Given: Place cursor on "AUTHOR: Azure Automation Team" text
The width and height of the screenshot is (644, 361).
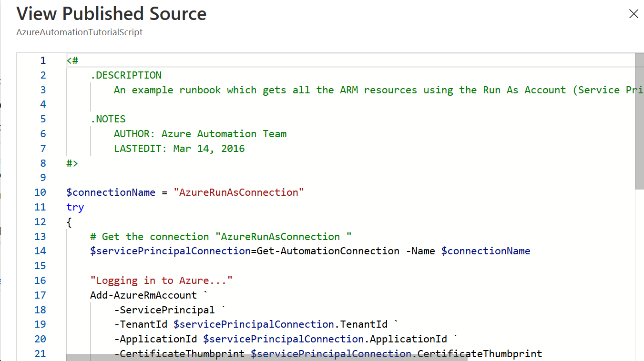Looking at the screenshot, I should pyautogui.click(x=200, y=134).
